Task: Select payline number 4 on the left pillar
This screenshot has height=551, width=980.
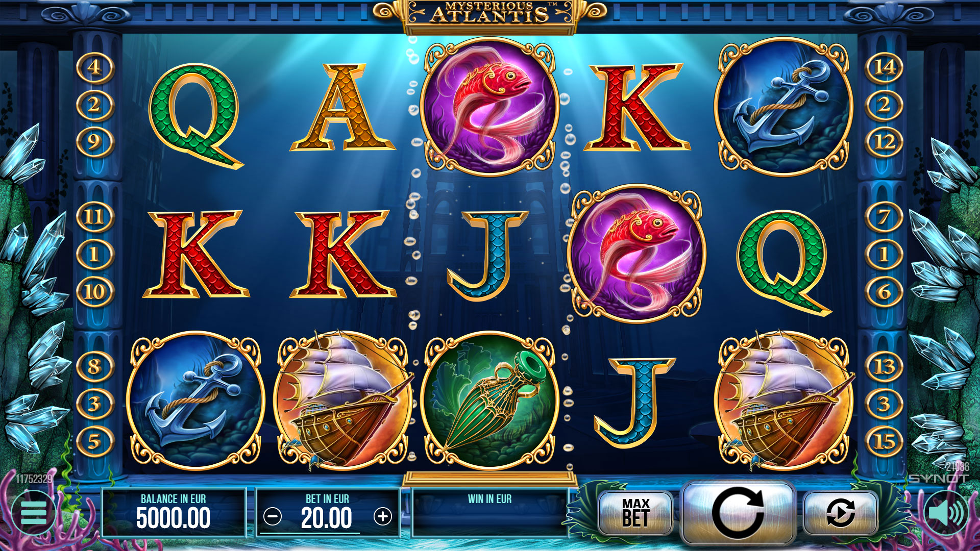Action: 94,67
